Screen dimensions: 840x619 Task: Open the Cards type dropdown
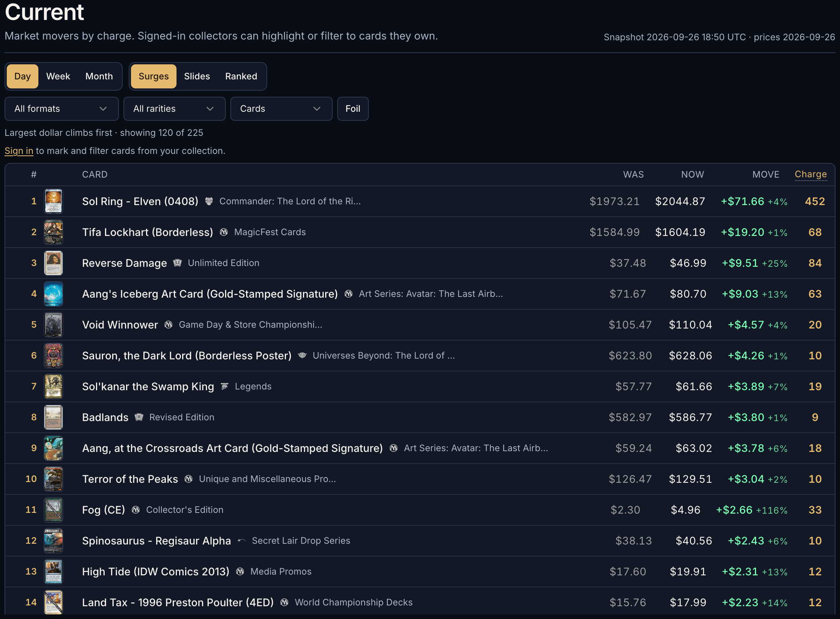[x=282, y=109]
